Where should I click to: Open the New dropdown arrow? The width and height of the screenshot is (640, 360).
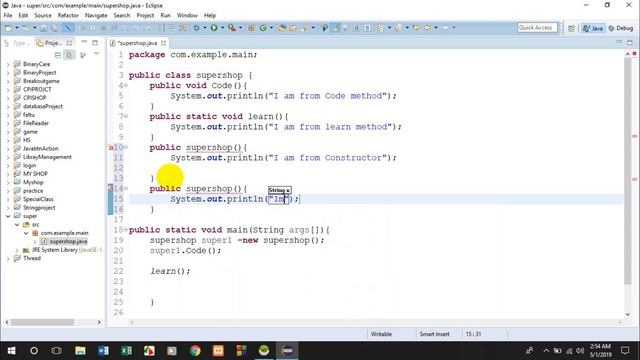pyautogui.click(x=17, y=28)
